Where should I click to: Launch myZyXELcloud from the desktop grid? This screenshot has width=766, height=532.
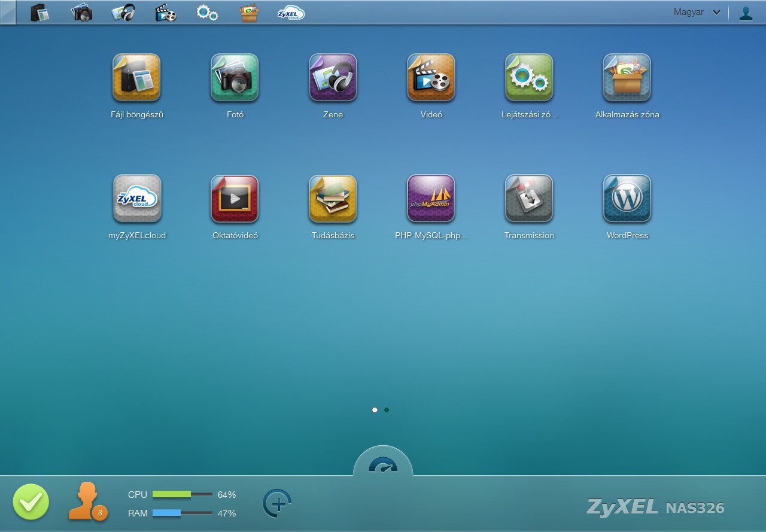pyautogui.click(x=136, y=199)
